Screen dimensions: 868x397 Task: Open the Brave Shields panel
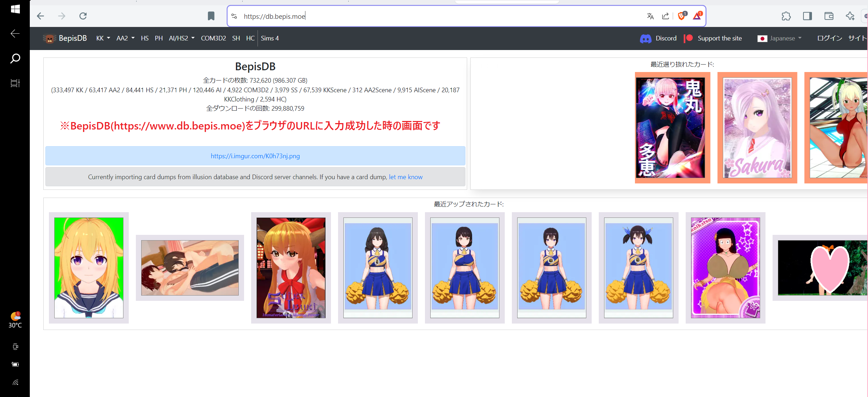tap(682, 16)
